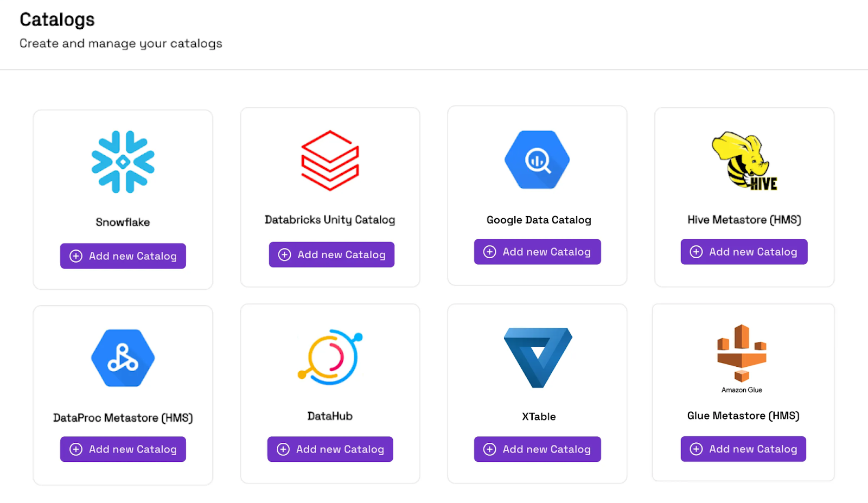The height and width of the screenshot is (503, 868).
Task: Add new Catalog for Glue Metastore
Action: click(743, 449)
